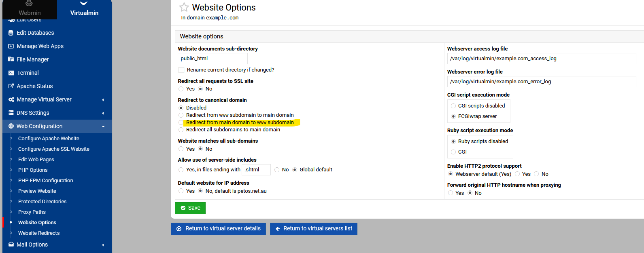Click the Edit Databases icon in sidebar
Viewport: 644px width, 253px height.
(x=11, y=33)
